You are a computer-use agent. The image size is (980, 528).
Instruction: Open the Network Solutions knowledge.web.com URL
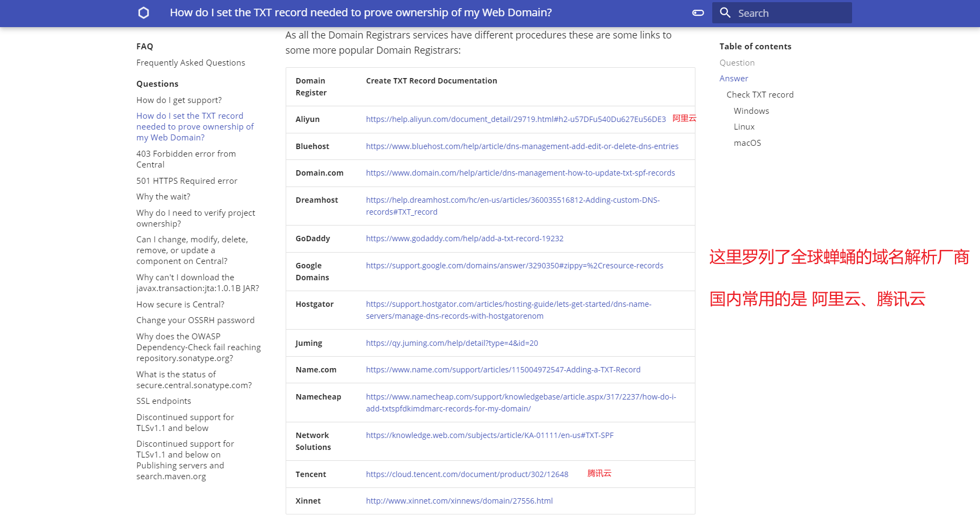489,435
